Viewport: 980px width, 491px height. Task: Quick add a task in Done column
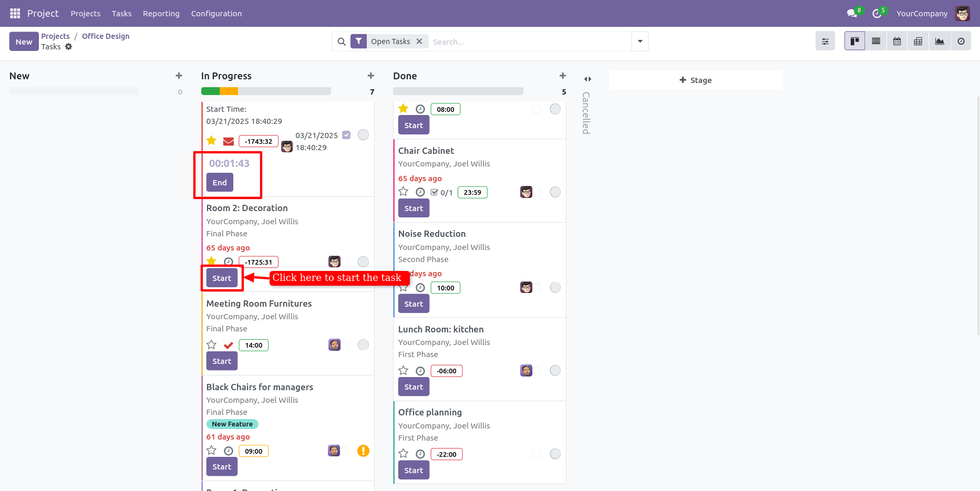pyautogui.click(x=563, y=76)
